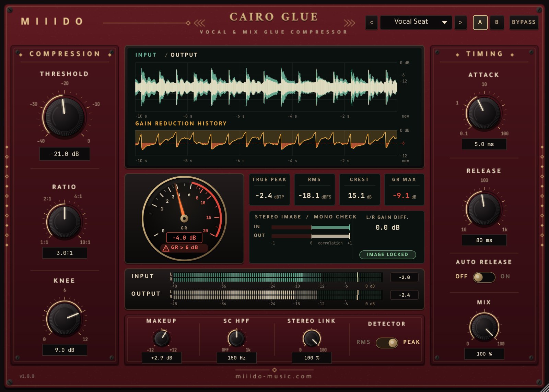Click the Auto Release ON label
The width and height of the screenshot is (549, 392).
(x=505, y=276)
